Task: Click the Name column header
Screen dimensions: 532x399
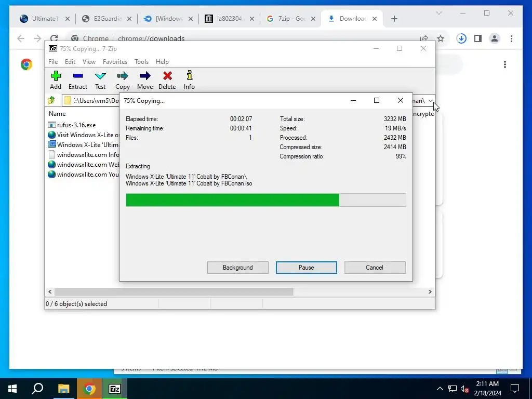Action: pos(57,114)
